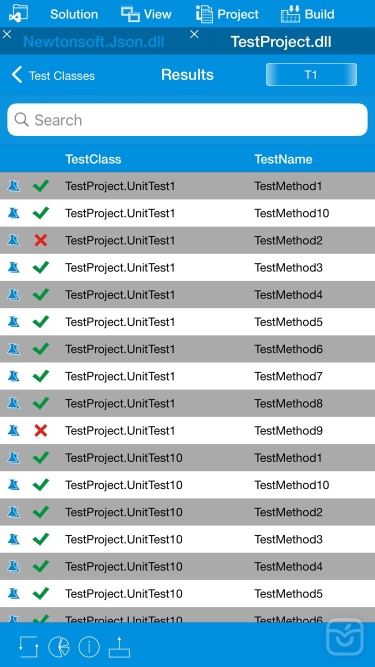Click flask icon for UnitTest1 TestMethod5 row
Viewport: 375px width, 667px height.
pos(14,322)
